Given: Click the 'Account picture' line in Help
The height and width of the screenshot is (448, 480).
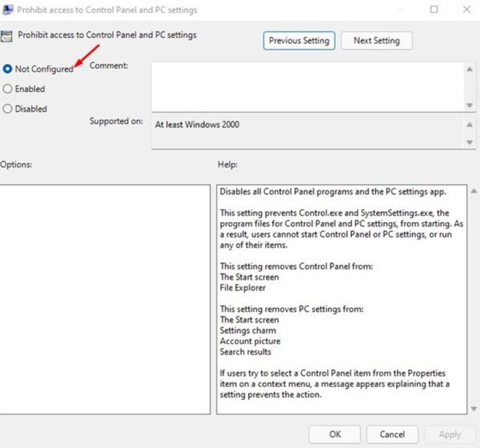Looking at the screenshot, I should (250, 341).
